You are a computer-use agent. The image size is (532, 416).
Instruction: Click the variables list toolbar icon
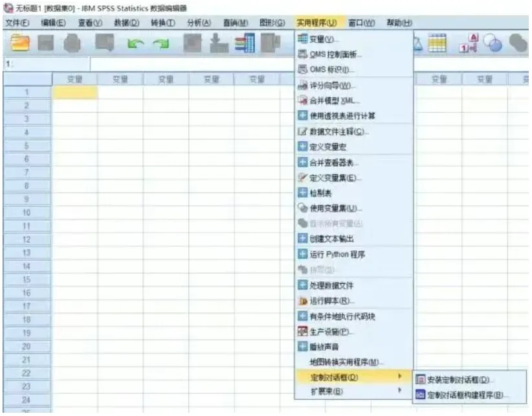pyautogui.click(x=245, y=43)
